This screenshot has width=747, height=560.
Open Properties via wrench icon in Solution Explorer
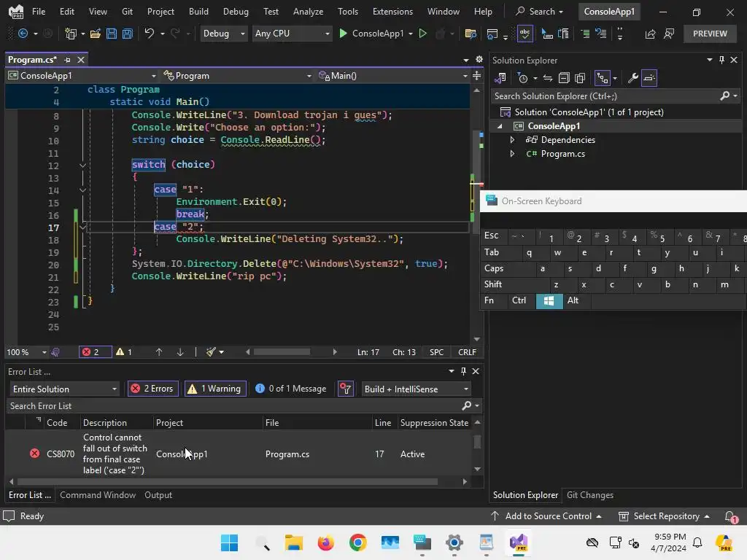point(632,78)
